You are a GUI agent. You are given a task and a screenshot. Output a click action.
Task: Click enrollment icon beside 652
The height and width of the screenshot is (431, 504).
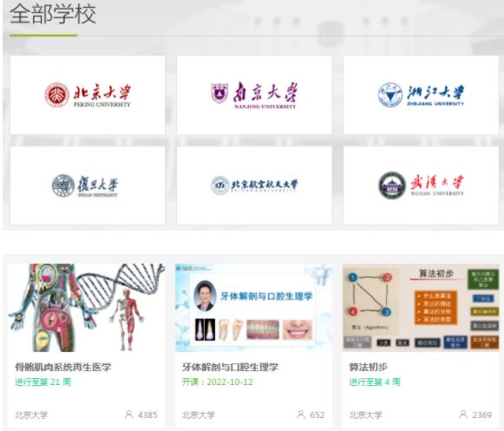(301, 415)
